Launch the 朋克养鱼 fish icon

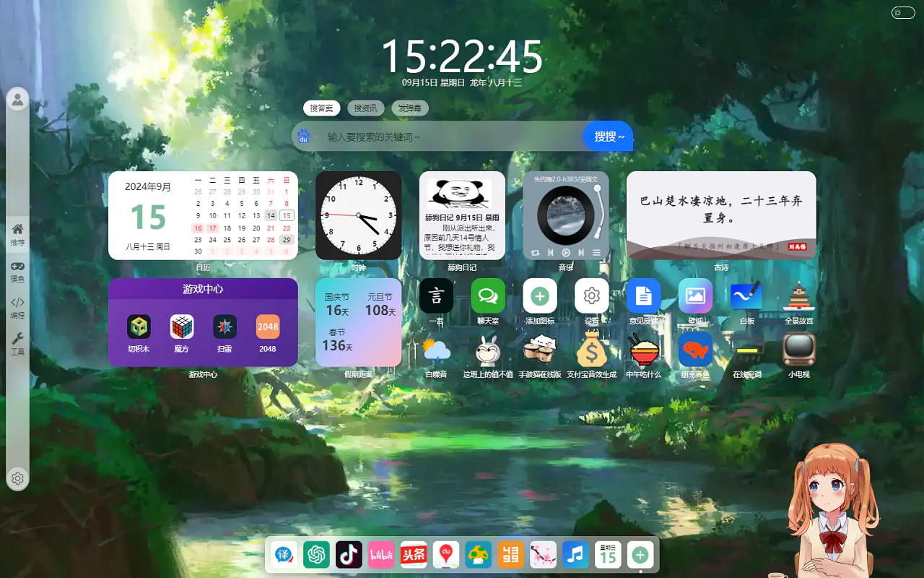pos(696,350)
